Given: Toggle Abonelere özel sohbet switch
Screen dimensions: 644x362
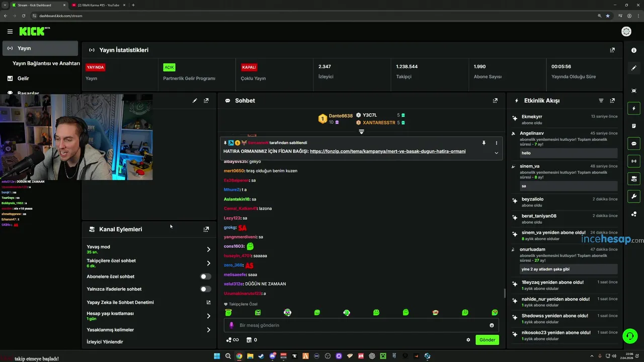Looking at the screenshot, I should pyautogui.click(x=205, y=277).
